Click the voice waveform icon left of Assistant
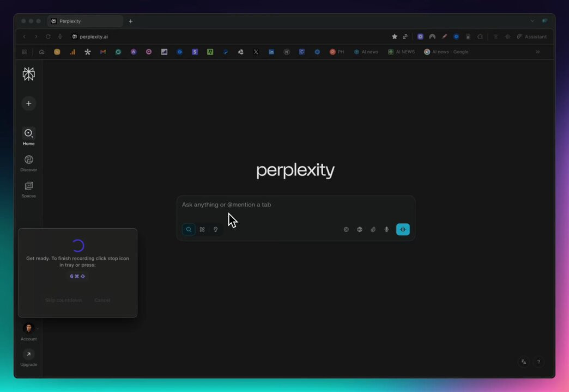Viewport: 569px width, 392px height. click(507, 36)
